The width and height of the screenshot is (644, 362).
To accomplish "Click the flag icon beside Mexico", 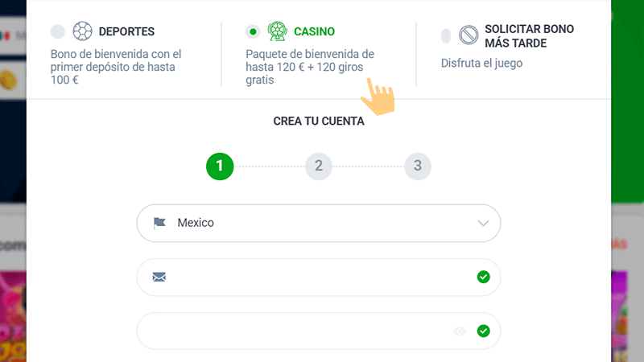I will pos(159,223).
